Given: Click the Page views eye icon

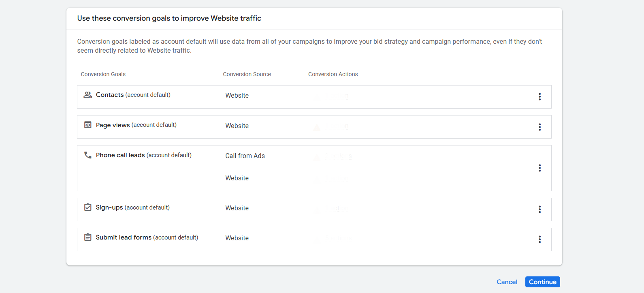Looking at the screenshot, I should point(87,125).
